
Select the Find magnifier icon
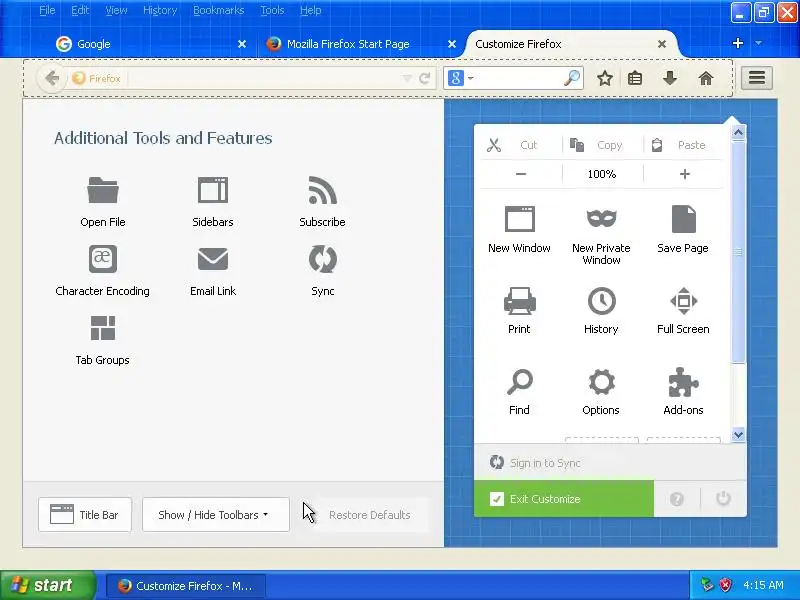519,382
